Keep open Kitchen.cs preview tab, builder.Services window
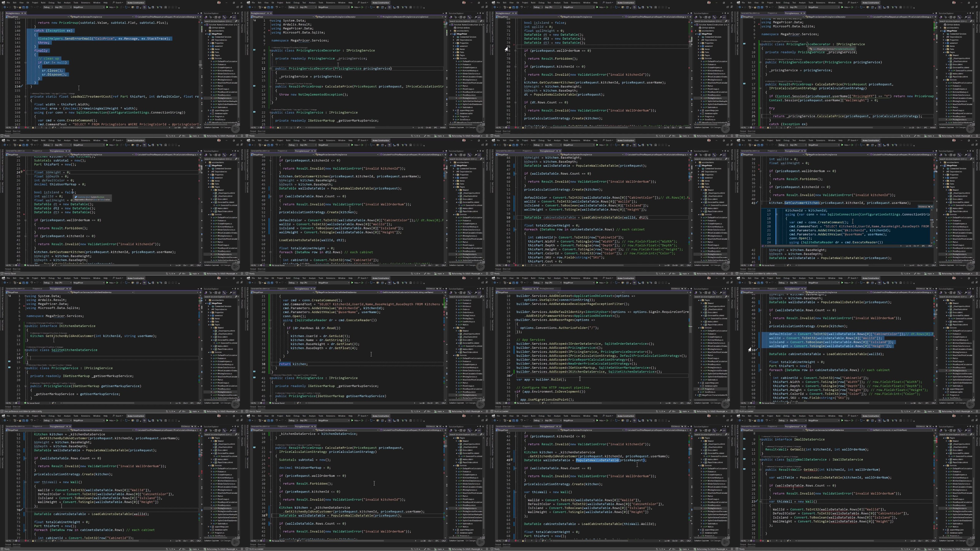The width and height of the screenshot is (980, 551). tap(682, 289)
